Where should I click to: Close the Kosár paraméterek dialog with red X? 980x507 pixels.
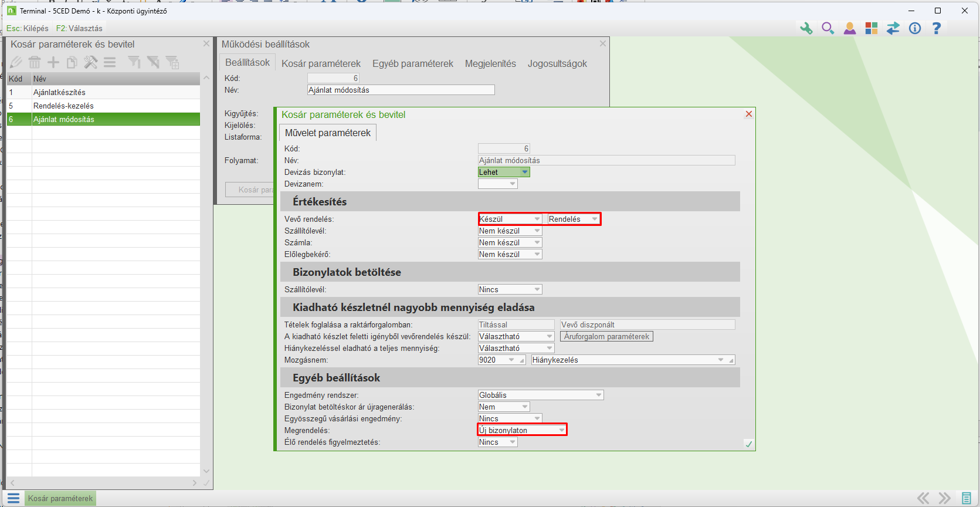(748, 114)
